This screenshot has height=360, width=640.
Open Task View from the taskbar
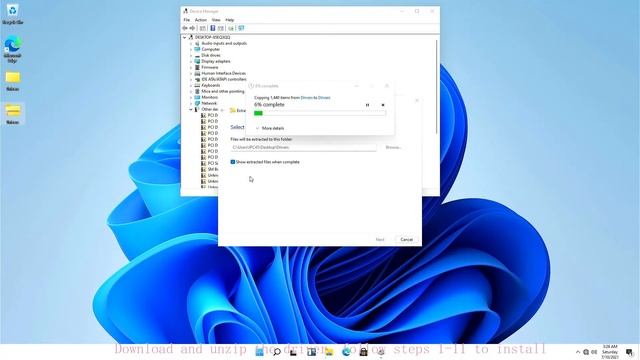tap(294, 351)
